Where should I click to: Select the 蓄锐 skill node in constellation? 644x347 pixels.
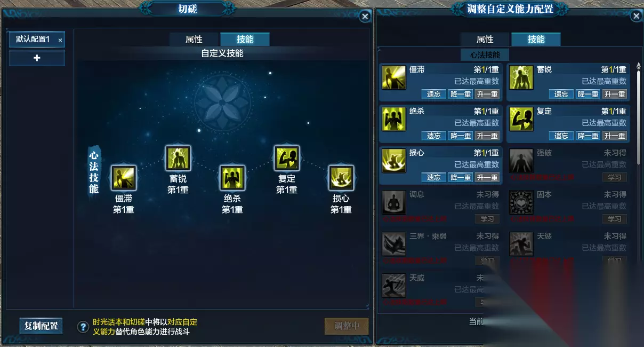point(178,159)
